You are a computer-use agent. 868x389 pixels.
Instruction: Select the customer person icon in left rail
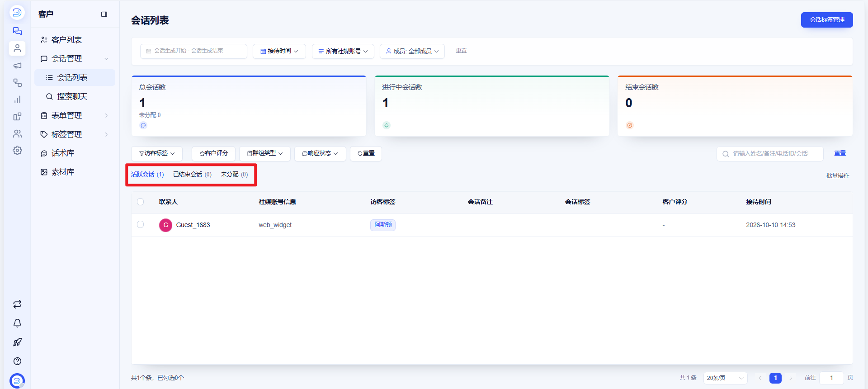point(17,48)
